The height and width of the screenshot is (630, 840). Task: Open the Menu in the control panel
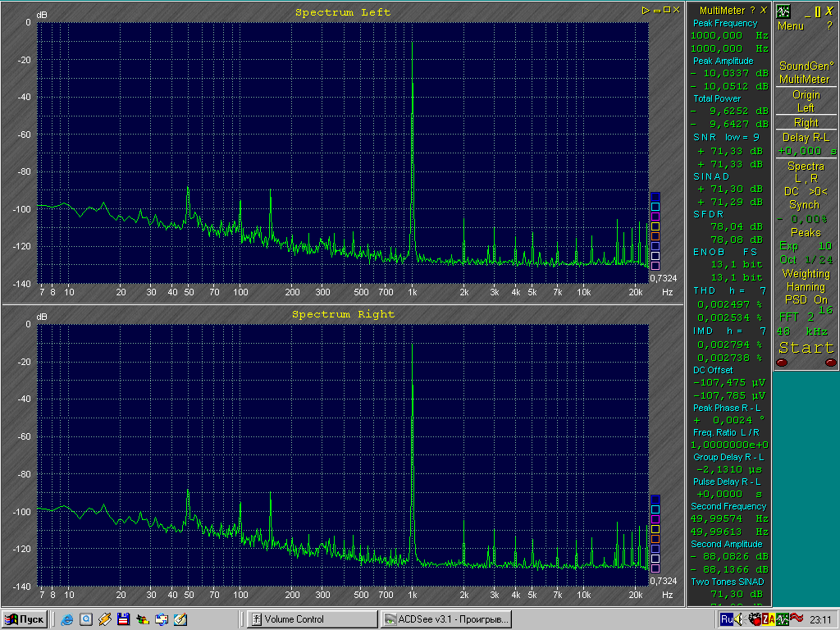click(791, 26)
